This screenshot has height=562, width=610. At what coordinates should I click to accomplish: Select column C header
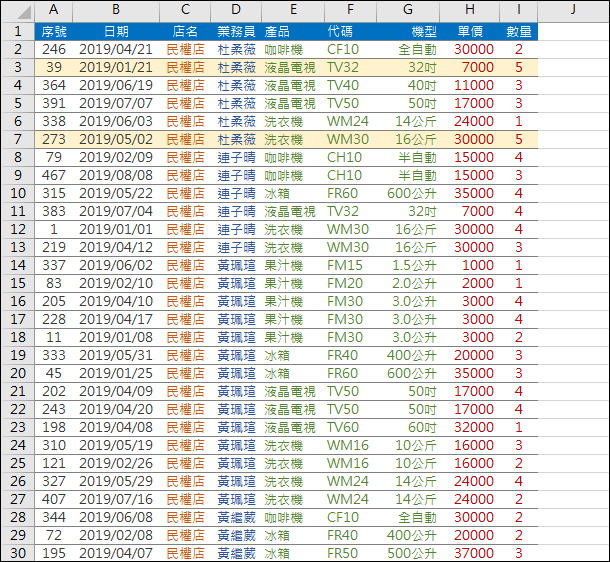[x=185, y=10]
